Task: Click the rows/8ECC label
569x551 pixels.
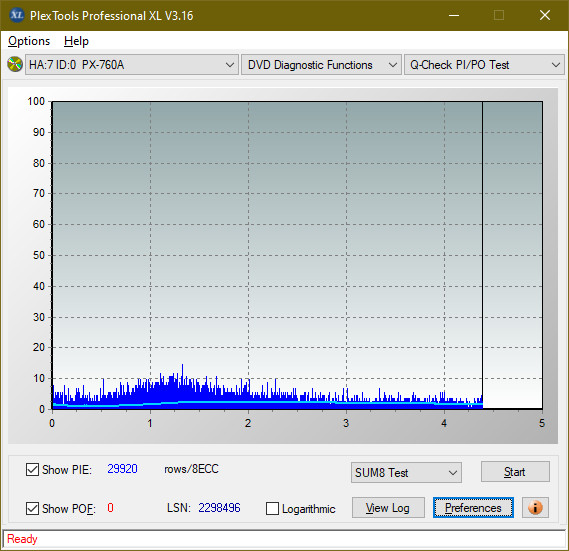Action: click(191, 469)
